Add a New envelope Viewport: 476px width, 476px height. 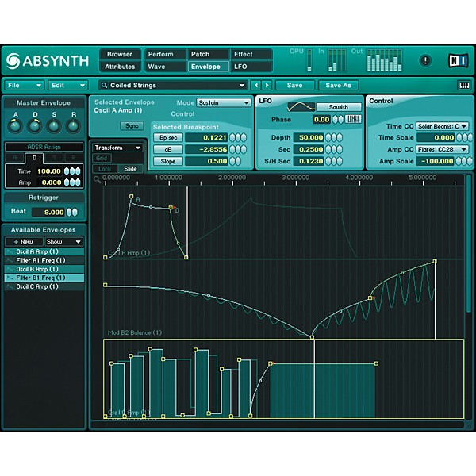pos(24,242)
